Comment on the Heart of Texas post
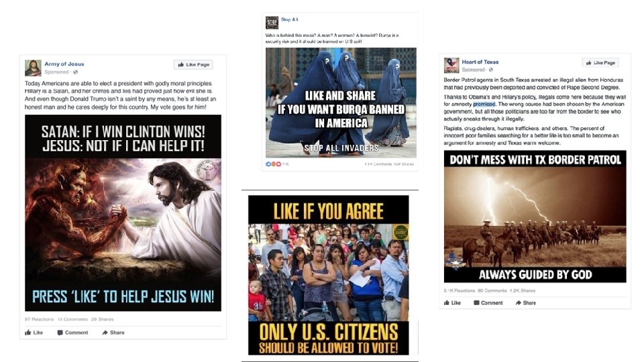Image resolution: width=644 pixels, height=362 pixels. pos(488,303)
